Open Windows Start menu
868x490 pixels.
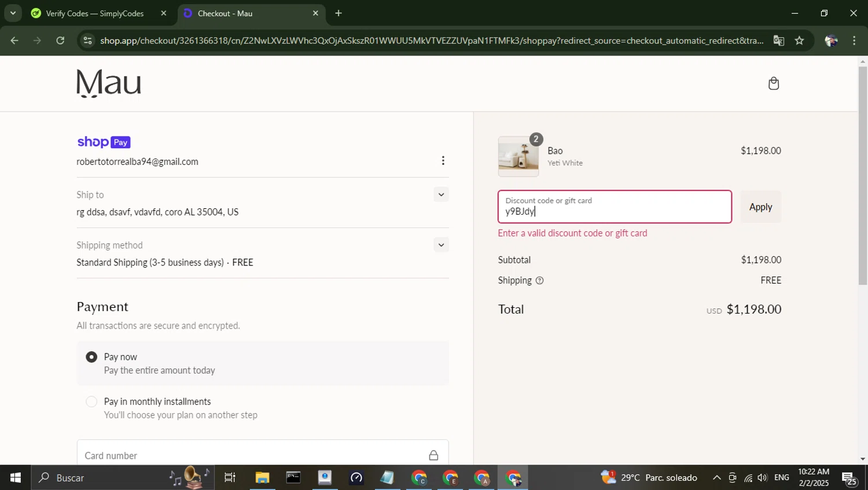coord(15,478)
